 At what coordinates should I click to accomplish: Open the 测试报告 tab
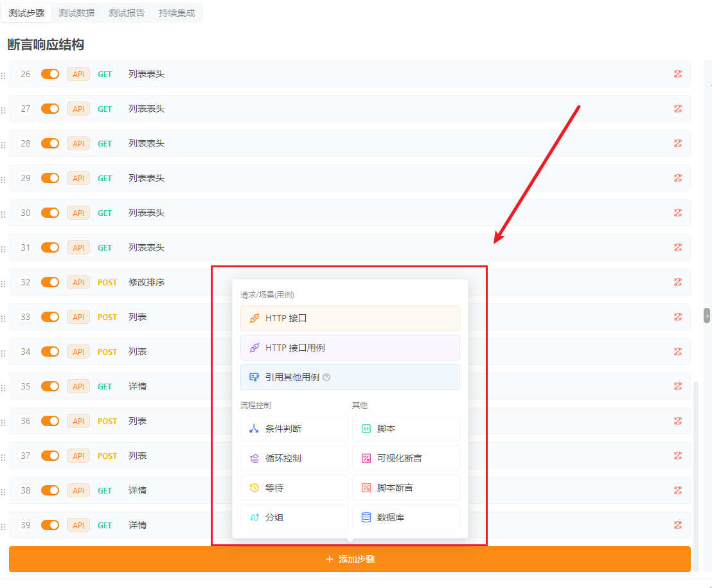click(126, 12)
